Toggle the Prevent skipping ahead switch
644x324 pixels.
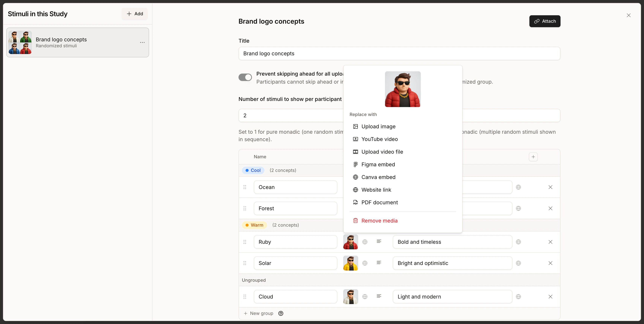(245, 77)
